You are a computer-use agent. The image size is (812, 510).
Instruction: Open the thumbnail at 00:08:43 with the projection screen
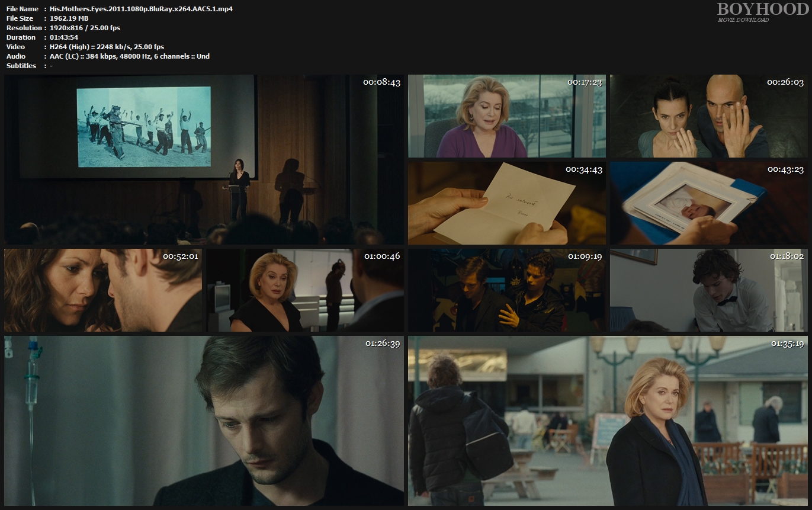[204, 159]
